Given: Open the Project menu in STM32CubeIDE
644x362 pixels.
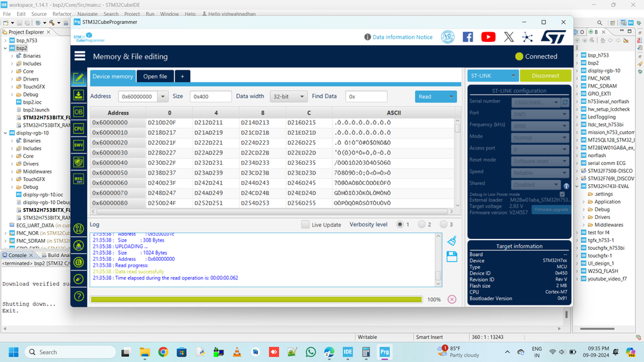Looking at the screenshot, I should [x=132, y=14].
